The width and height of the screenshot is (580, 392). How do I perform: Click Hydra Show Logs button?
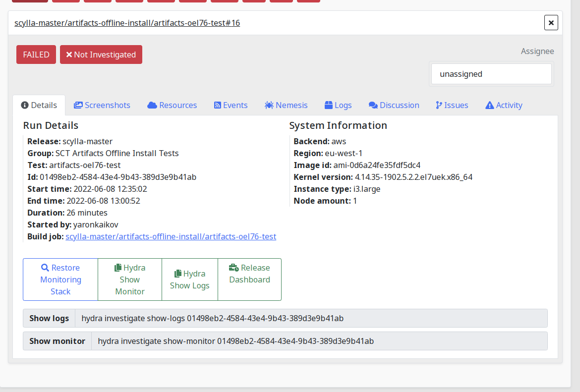point(190,279)
